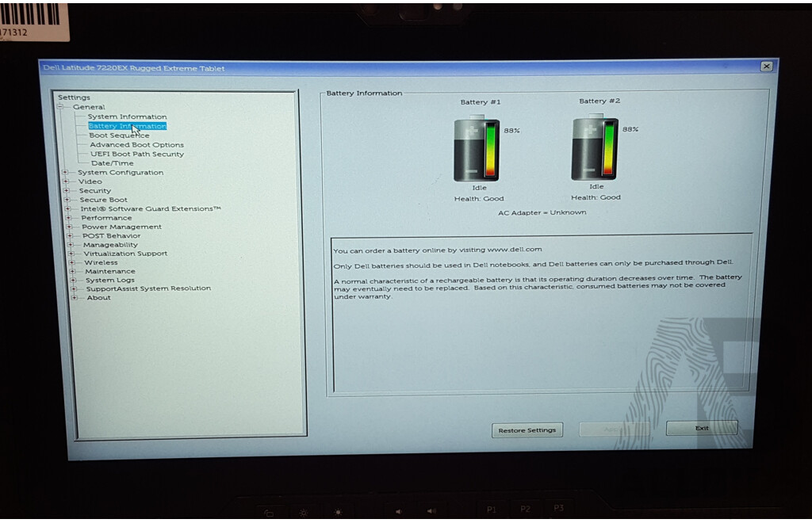Select the POST Behavior category

tap(111, 235)
